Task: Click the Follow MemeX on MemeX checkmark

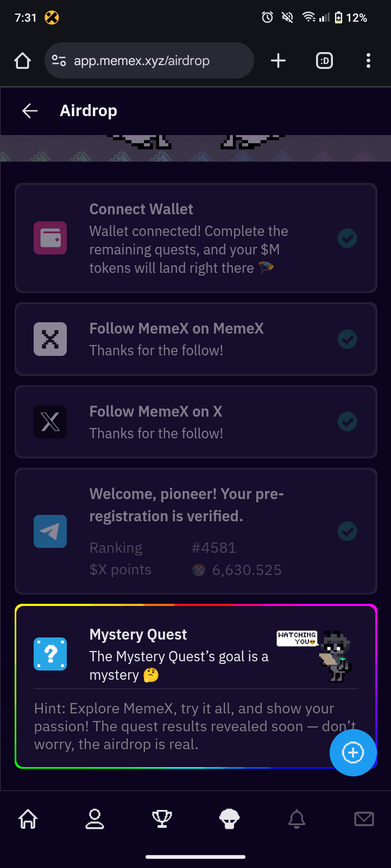Action: click(348, 339)
